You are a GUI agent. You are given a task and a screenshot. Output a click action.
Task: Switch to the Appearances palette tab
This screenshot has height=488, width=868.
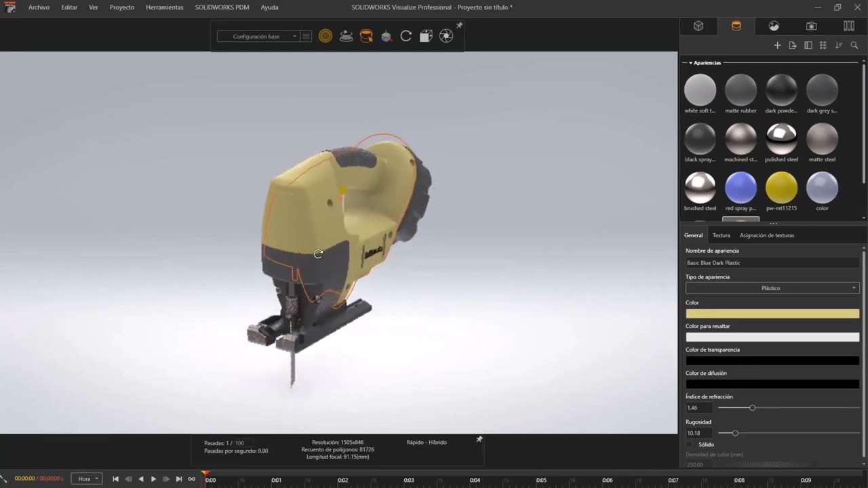736,26
